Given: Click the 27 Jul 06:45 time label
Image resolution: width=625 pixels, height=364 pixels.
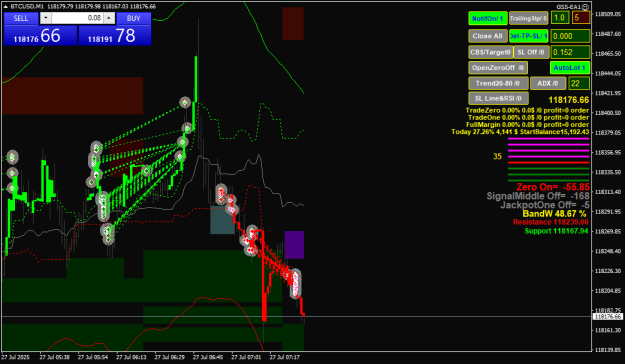Looking at the screenshot, I should [208, 357].
